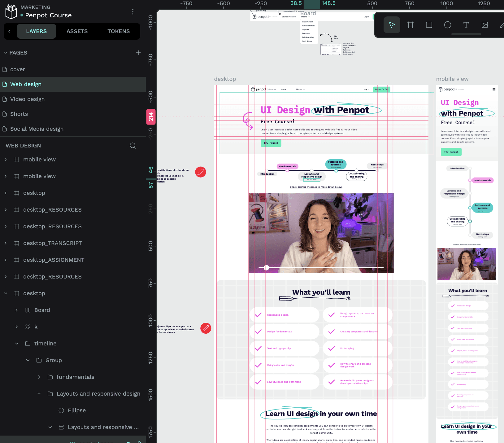Click the video progress slider knob
504x443 pixels.
pos(266,268)
